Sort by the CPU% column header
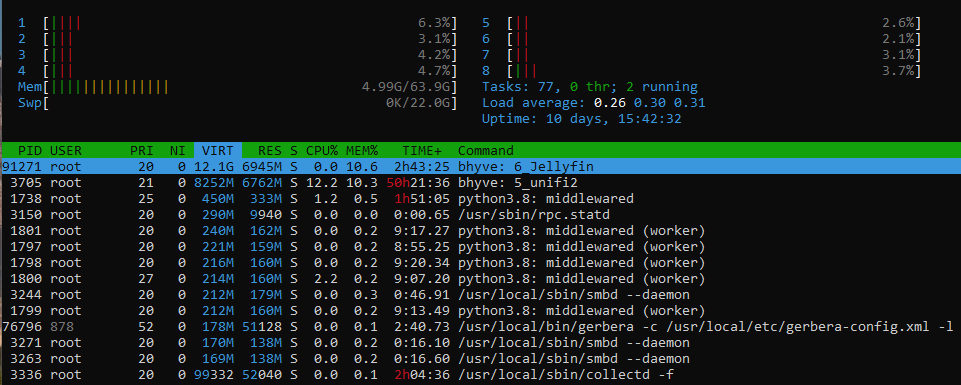Screen dimensions: 961x385 pyautogui.click(x=322, y=150)
